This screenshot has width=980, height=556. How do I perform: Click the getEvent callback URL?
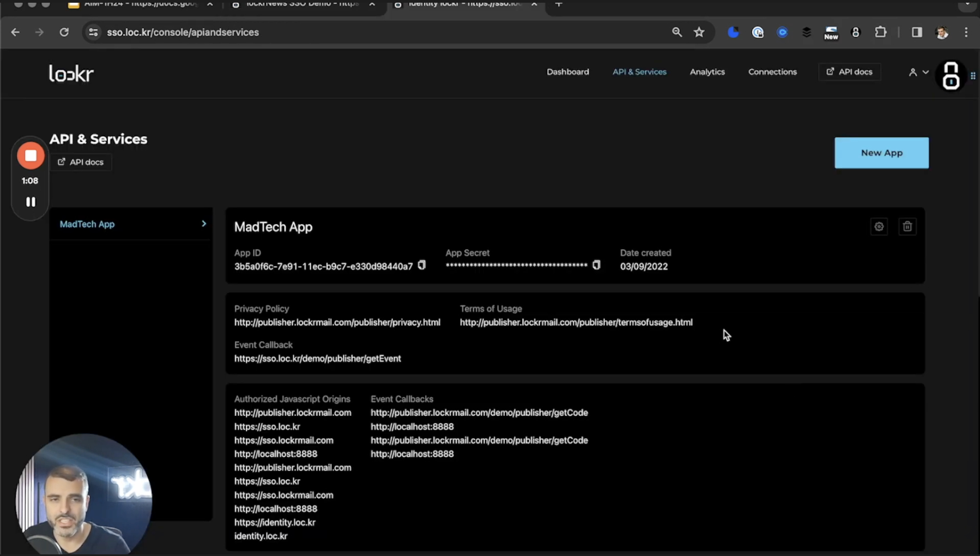pos(317,359)
